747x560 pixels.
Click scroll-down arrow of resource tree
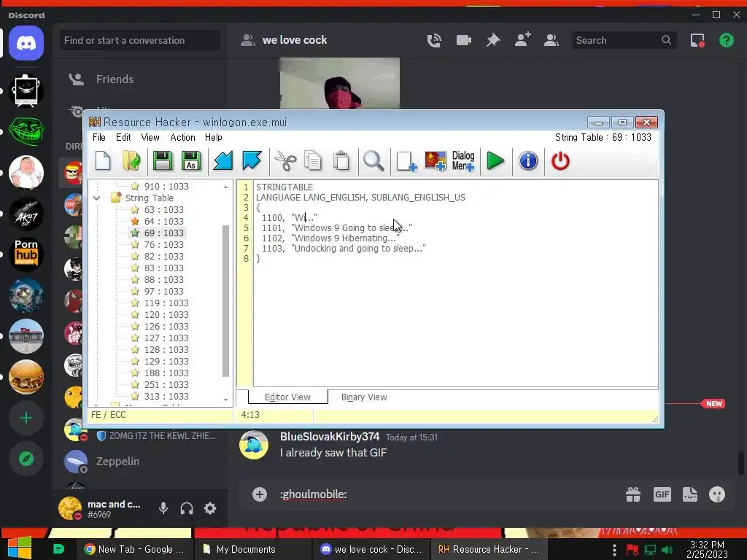[x=226, y=400]
